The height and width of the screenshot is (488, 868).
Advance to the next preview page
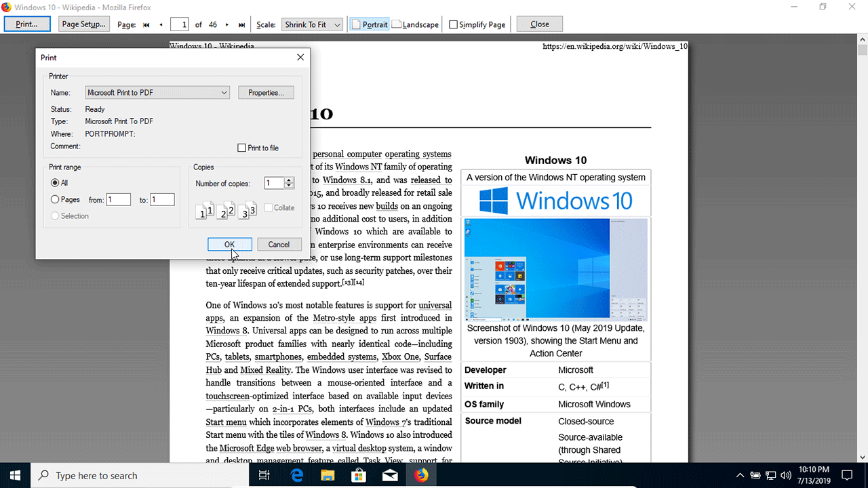click(x=226, y=24)
